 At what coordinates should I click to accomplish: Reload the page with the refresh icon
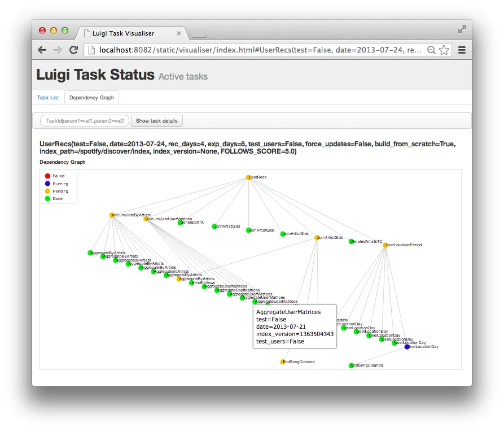click(x=73, y=50)
